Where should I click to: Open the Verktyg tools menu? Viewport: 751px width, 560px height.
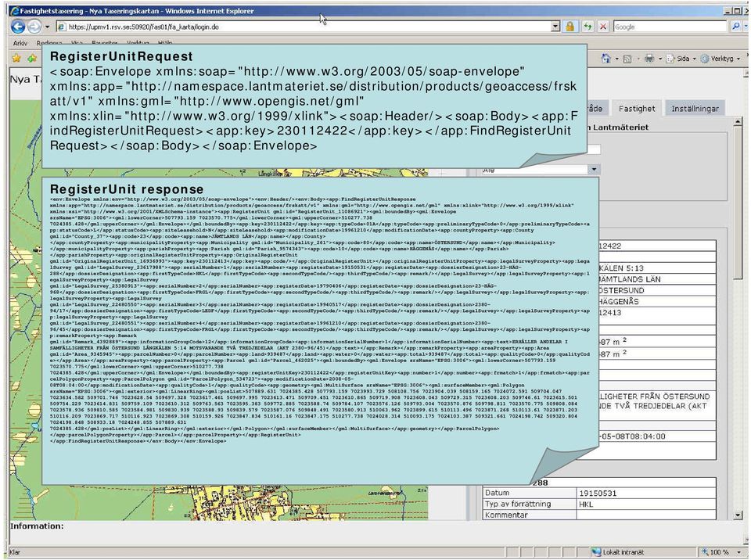tap(720, 59)
